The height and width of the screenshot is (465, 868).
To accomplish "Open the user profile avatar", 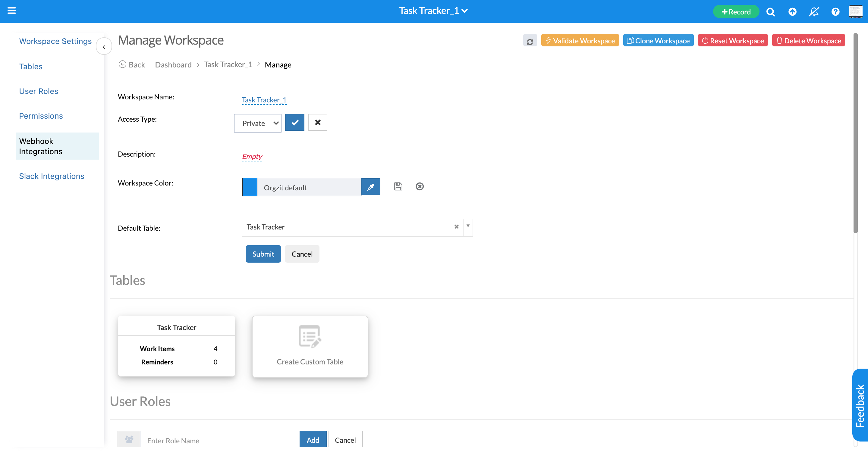I will (x=856, y=11).
